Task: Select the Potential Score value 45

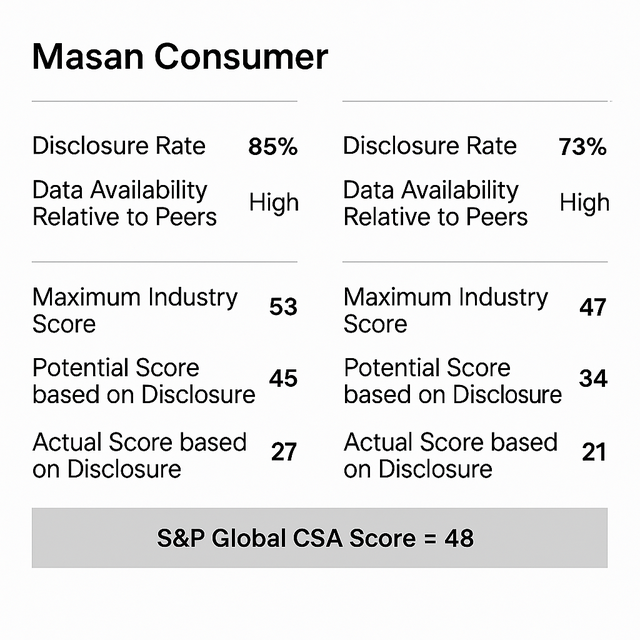Action: pos(283,378)
